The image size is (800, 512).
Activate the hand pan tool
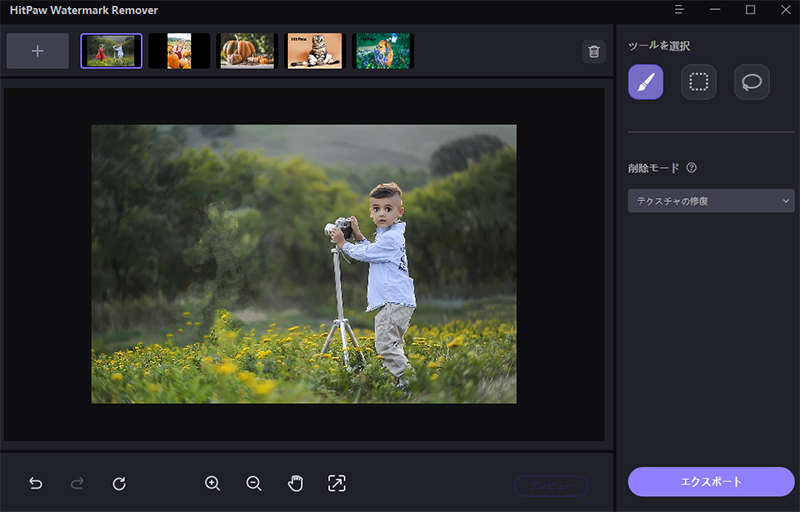click(295, 483)
